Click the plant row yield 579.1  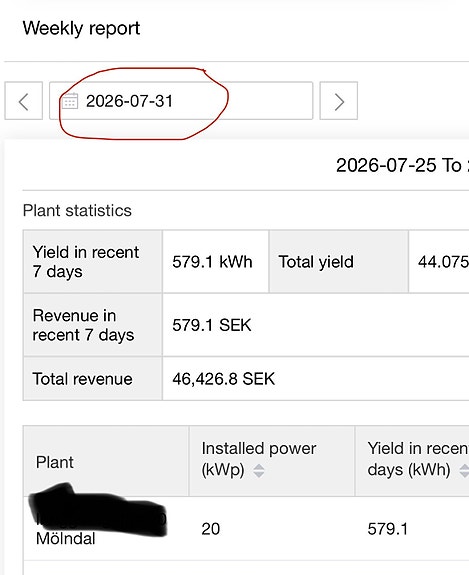[x=388, y=529]
